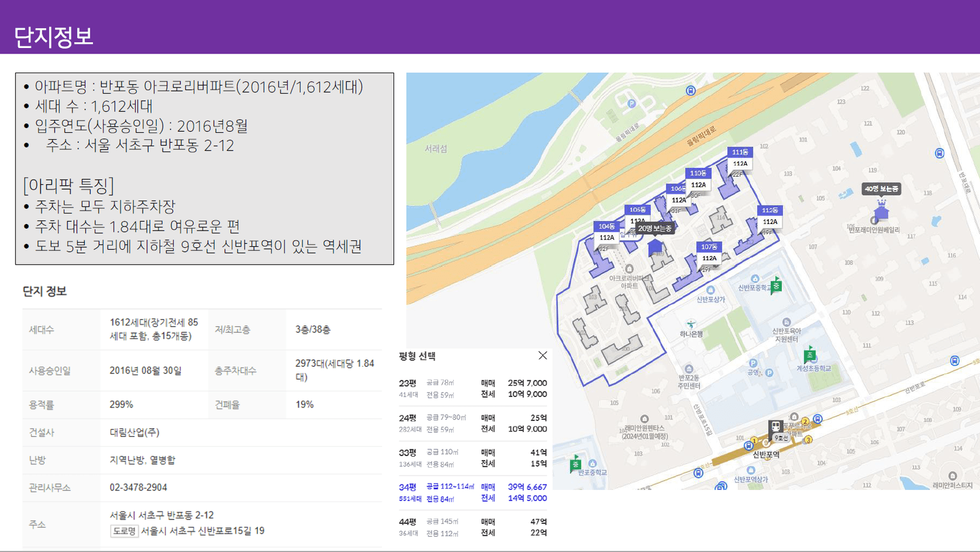Click the 세대 수 : 1,612세대 bullet
The image size is (980, 552).
94,106
